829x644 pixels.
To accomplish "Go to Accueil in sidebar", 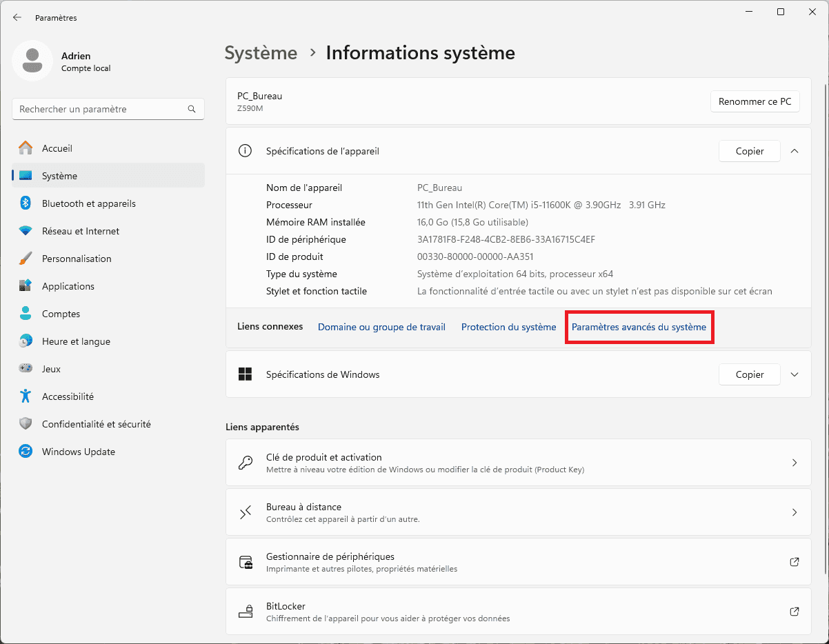I will click(108, 148).
